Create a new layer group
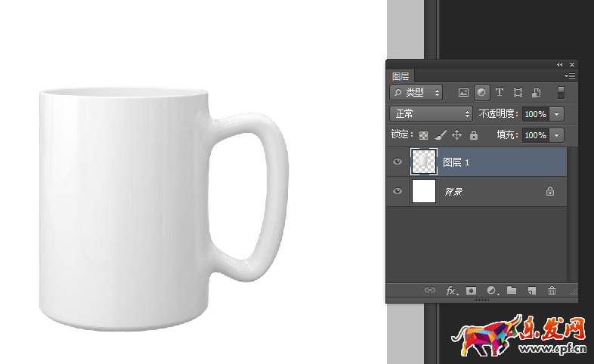 pos(512,291)
